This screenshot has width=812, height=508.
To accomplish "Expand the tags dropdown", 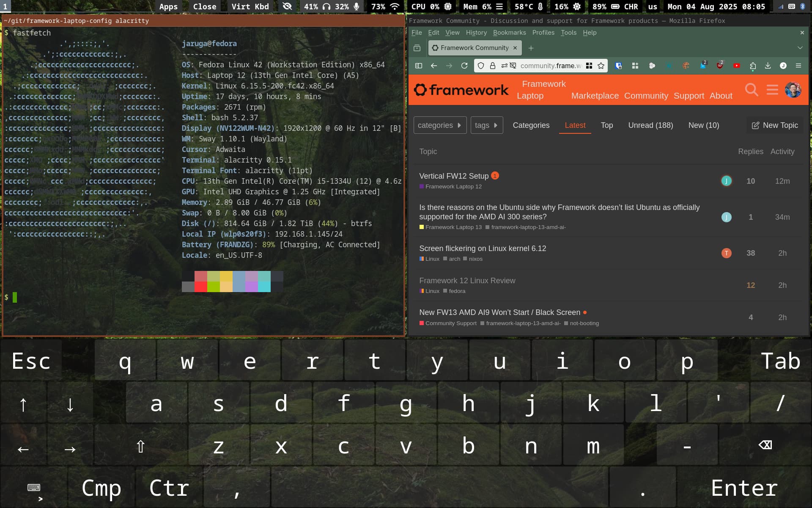I will (x=487, y=125).
